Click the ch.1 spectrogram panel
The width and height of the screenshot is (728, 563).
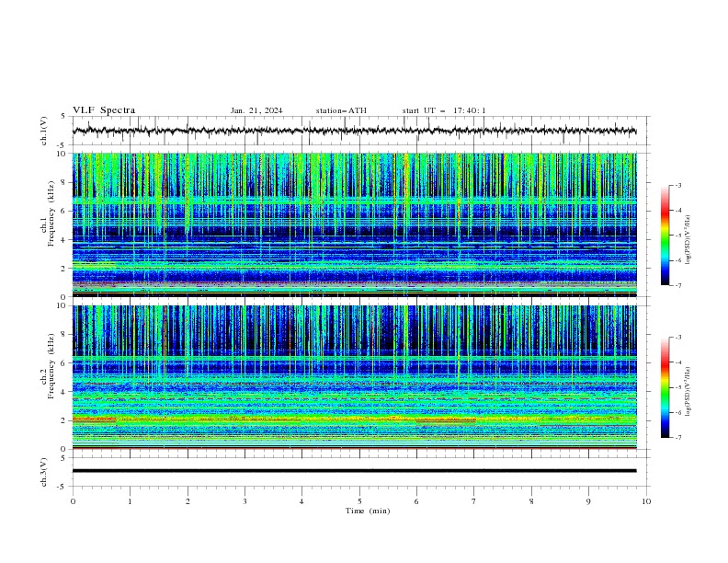pyautogui.click(x=354, y=224)
